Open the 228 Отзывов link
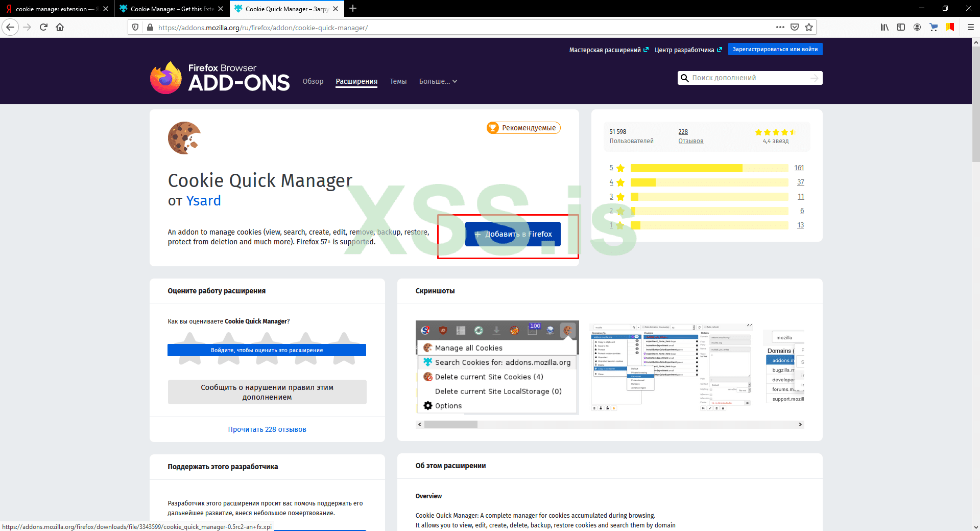The height and width of the screenshot is (531, 980). coord(691,136)
